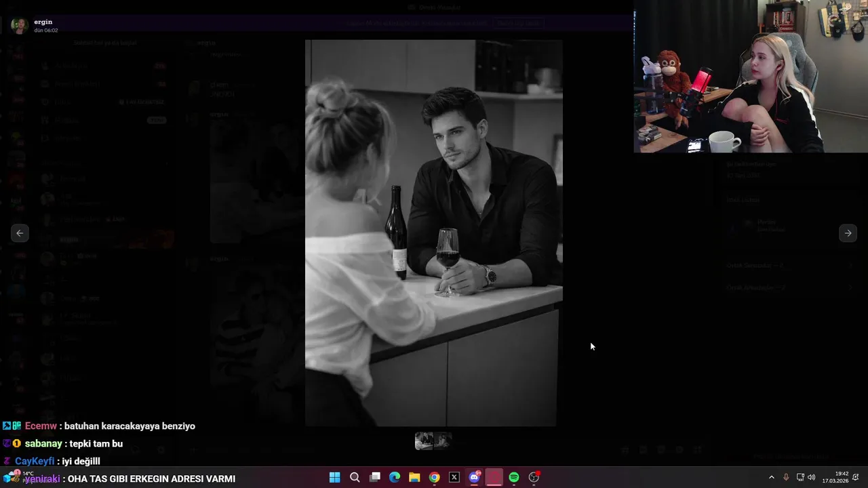Open network settings tray icon

[x=800, y=477]
